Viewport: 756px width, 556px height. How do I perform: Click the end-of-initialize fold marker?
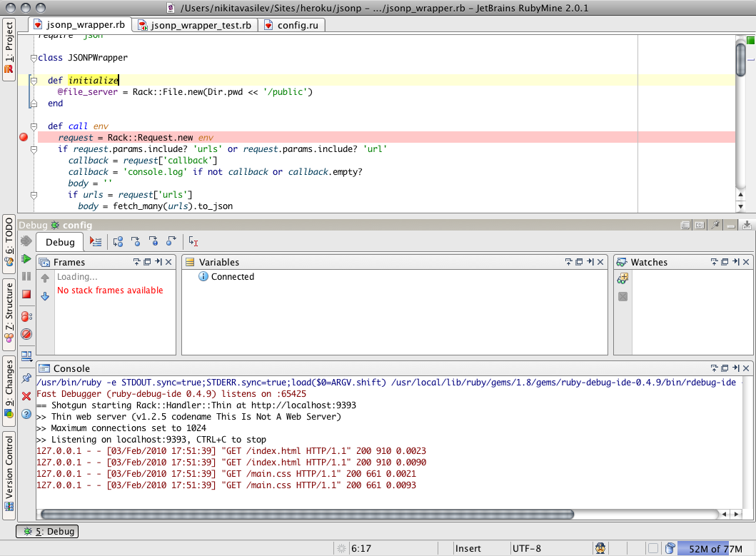[x=34, y=103]
